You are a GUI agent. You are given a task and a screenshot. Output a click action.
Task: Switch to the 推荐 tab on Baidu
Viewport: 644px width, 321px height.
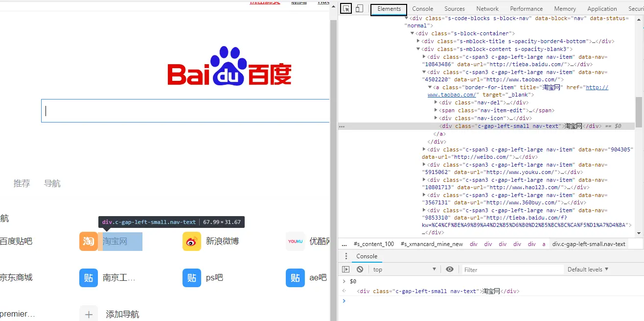point(22,183)
